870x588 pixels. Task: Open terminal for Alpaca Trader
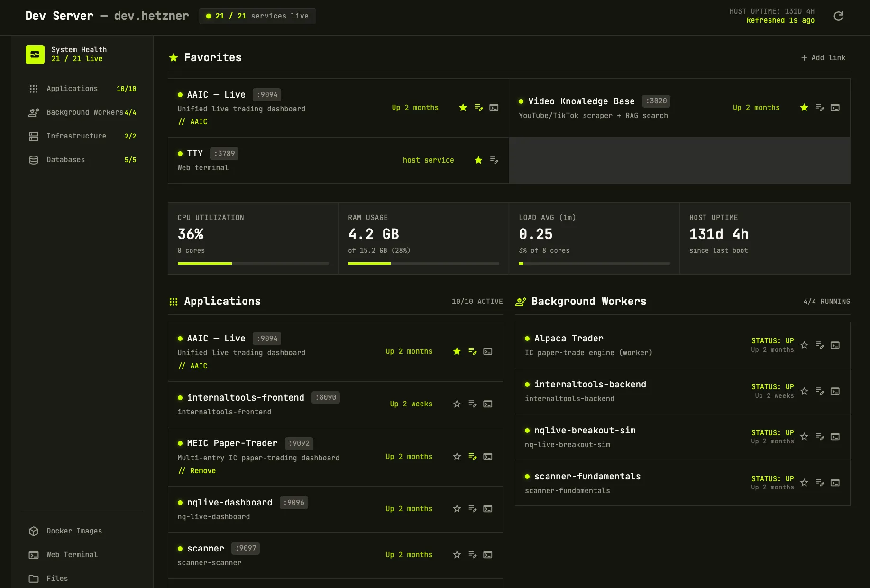[835, 345]
